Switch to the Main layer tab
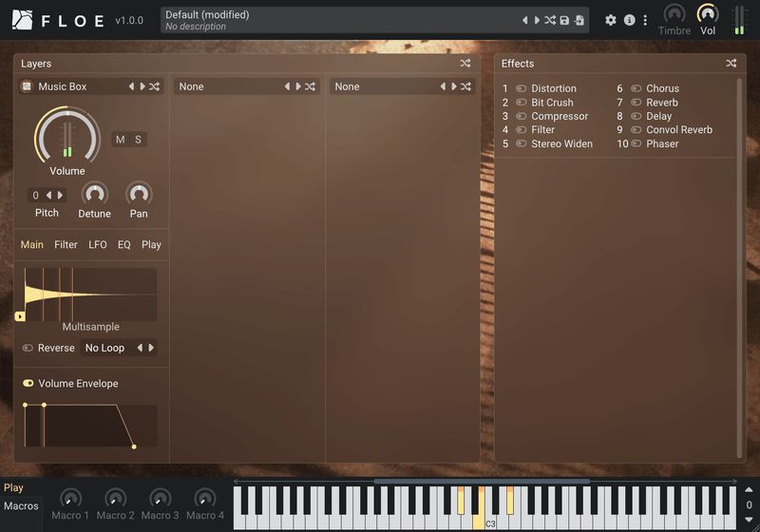This screenshot has height=532, width=760. pos(32,245)
